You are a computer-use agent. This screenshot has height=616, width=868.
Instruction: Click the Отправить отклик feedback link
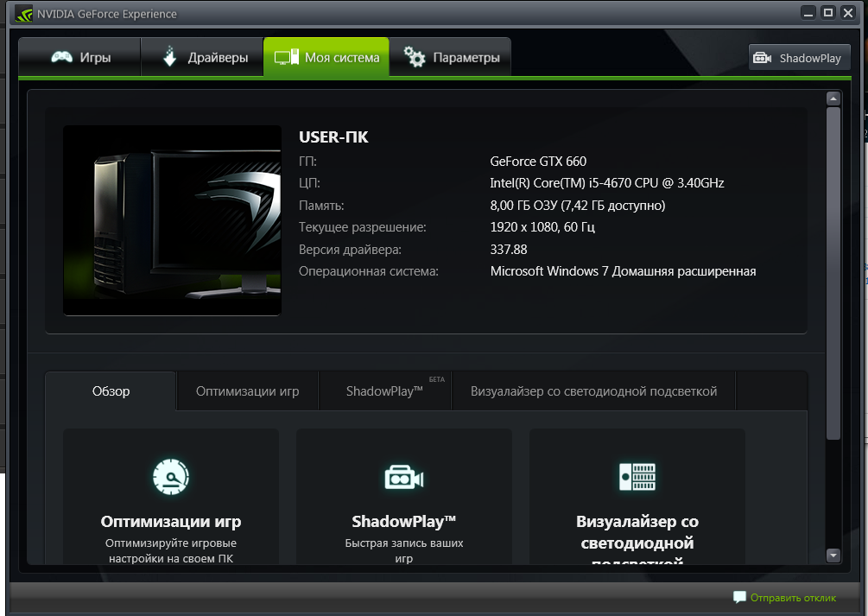coord(793,598)
